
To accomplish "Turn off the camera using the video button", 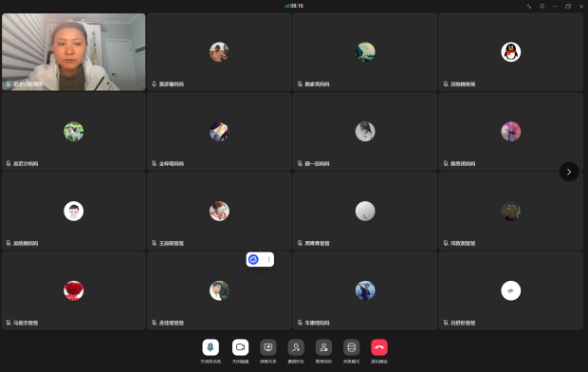I will pos(240,347).
